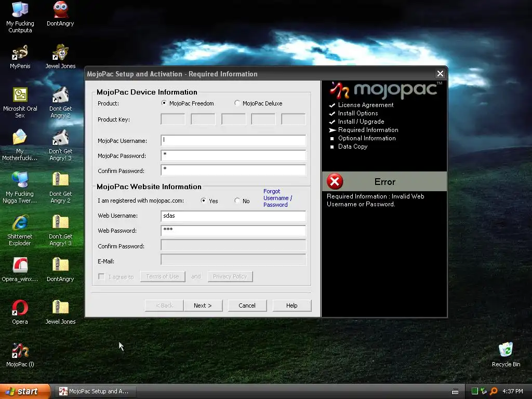Open the raccoon shortcut icon beside Jewel Jones

coord(20,52)
